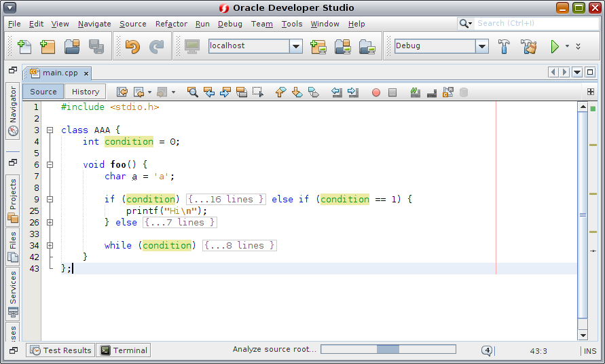
Task: Click the Save All icon
Action: (x=96, y=46)
